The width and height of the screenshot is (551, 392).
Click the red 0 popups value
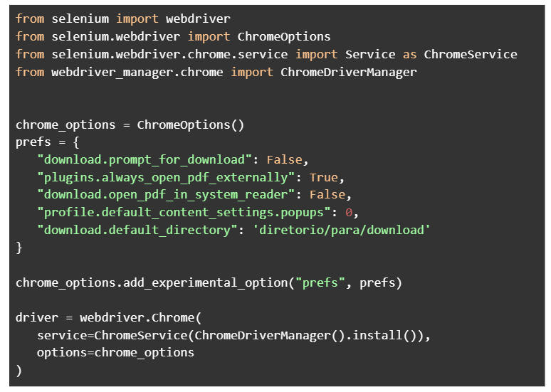pos(349,212)
